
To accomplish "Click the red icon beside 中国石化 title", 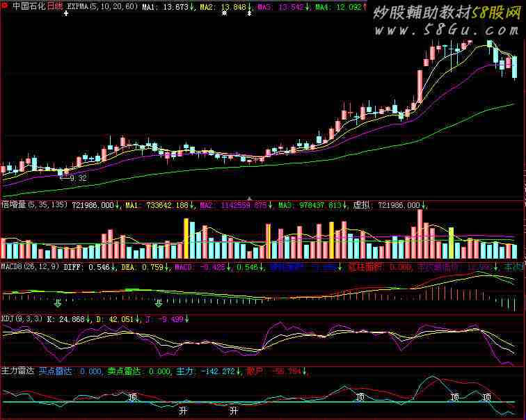I will click(5, 5).
